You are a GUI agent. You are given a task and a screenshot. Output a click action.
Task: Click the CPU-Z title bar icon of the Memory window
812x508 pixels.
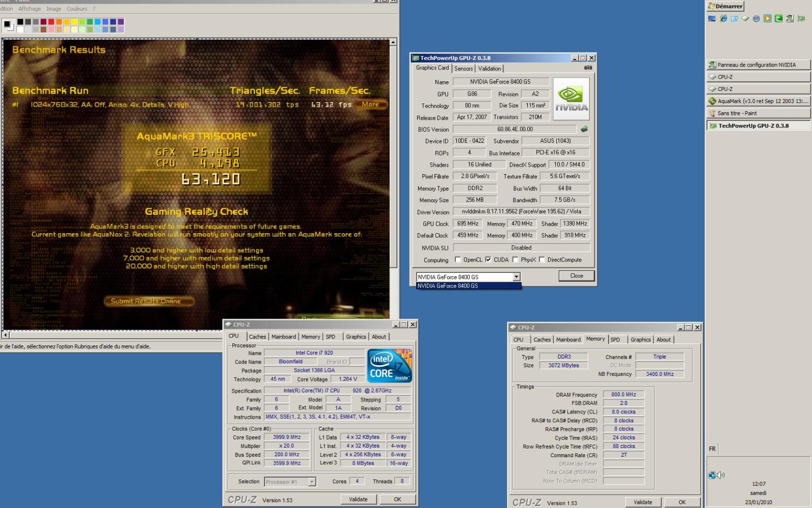(x=513, y=328)
